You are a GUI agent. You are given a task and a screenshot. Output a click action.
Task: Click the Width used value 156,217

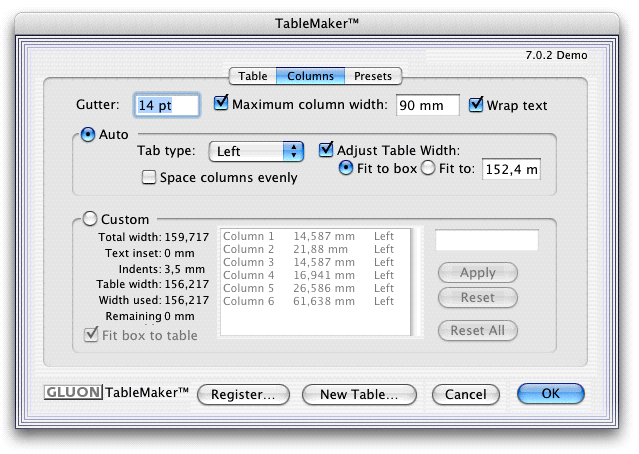187,300
